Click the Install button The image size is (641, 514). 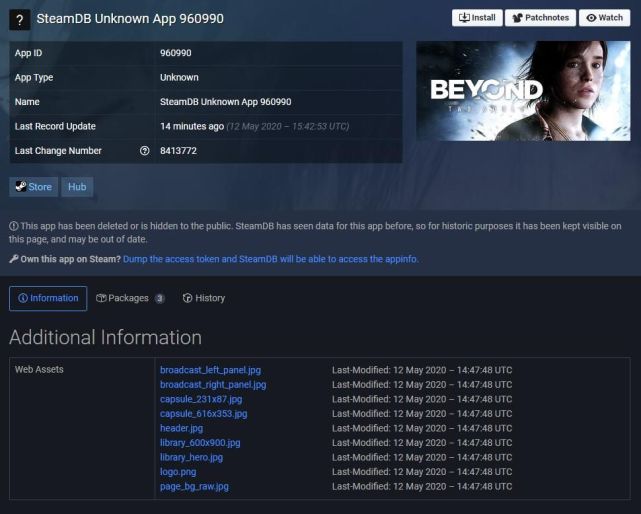pos(477,18)
